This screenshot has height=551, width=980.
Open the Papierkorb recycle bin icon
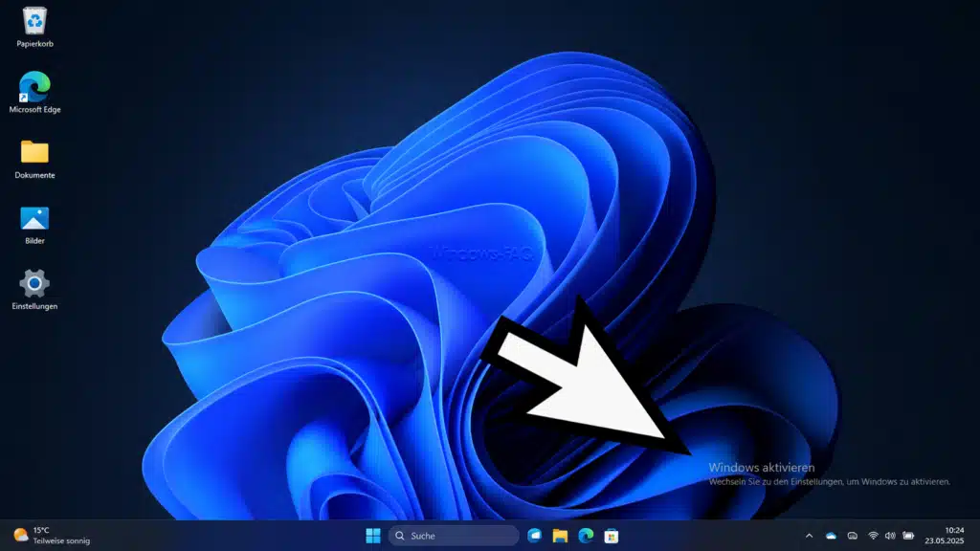[34, 28]
